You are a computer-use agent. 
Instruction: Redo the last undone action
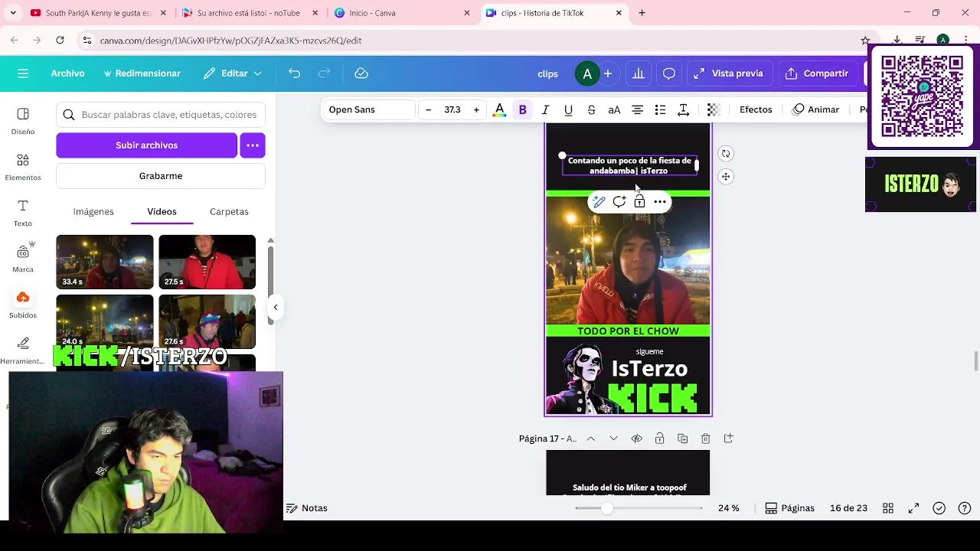324,73
